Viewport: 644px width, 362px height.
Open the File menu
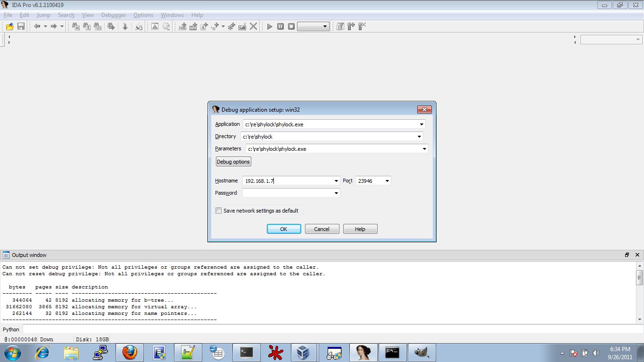point(8,15)
